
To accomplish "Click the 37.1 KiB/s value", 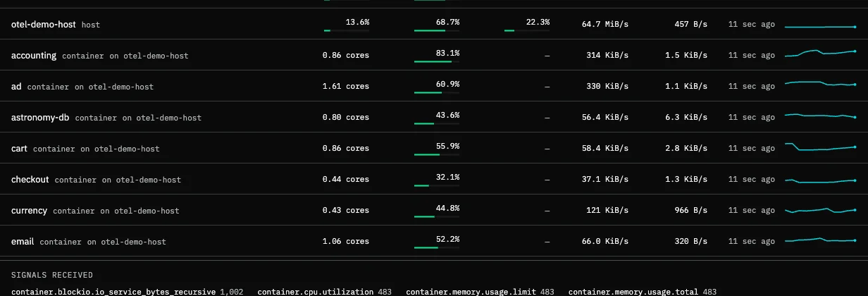I will [605, 179].
